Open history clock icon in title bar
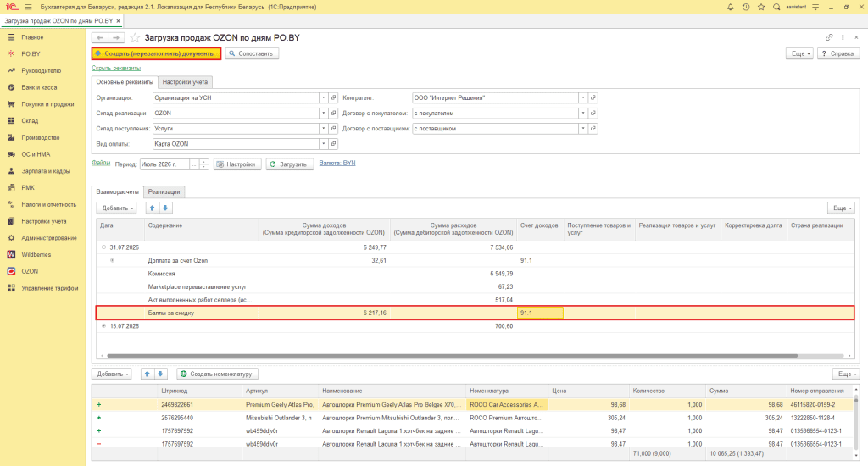The image size is (868, 466). click(x=746, y=7)
